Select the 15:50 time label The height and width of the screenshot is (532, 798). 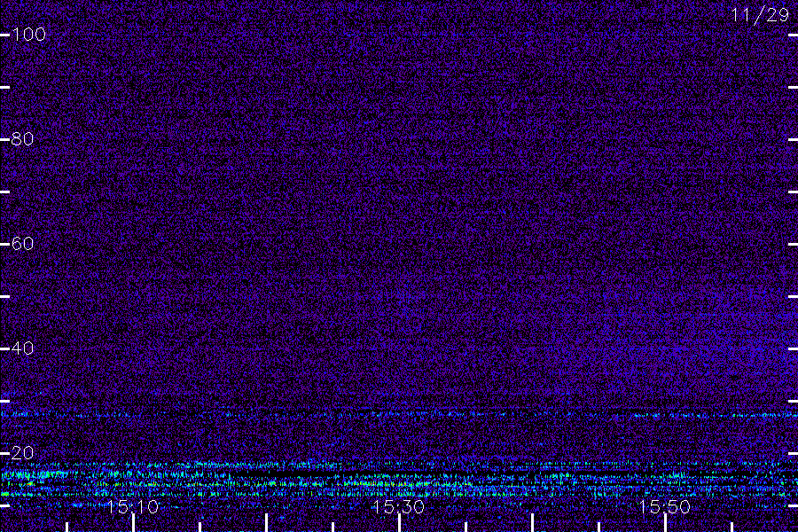665,506
